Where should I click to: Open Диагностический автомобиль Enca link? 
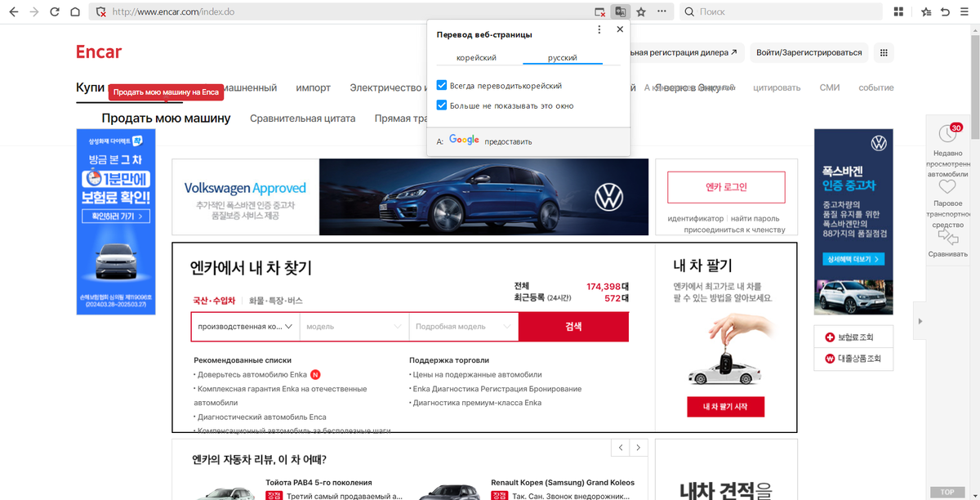coord(261,417)
